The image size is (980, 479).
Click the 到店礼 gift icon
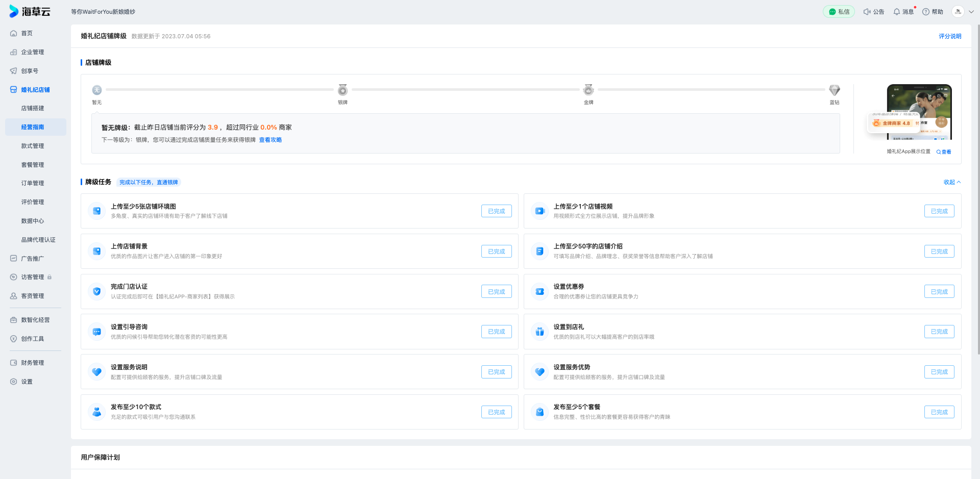pos(540,332)
